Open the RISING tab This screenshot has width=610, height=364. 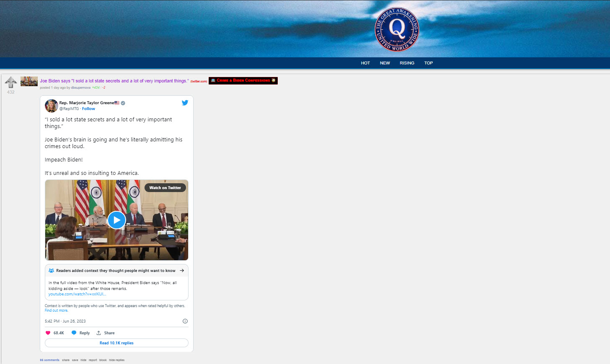coord(407,63)
